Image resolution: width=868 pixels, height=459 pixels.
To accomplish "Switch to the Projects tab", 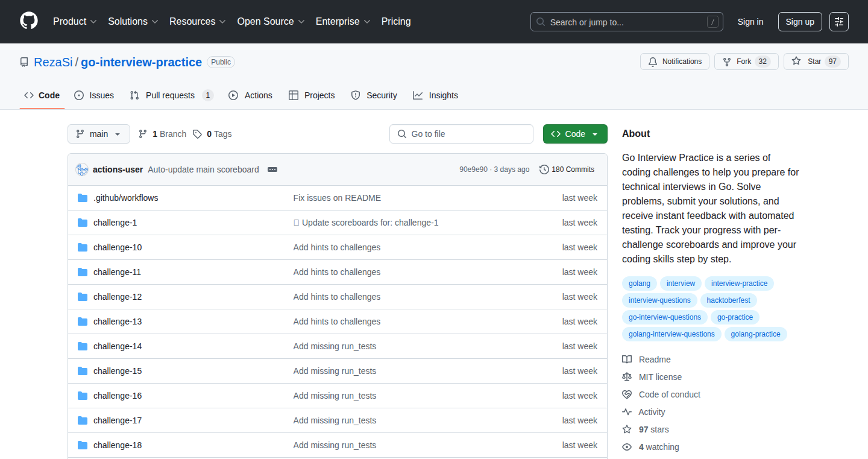I will pyautogui.click(x=312, y=95).
